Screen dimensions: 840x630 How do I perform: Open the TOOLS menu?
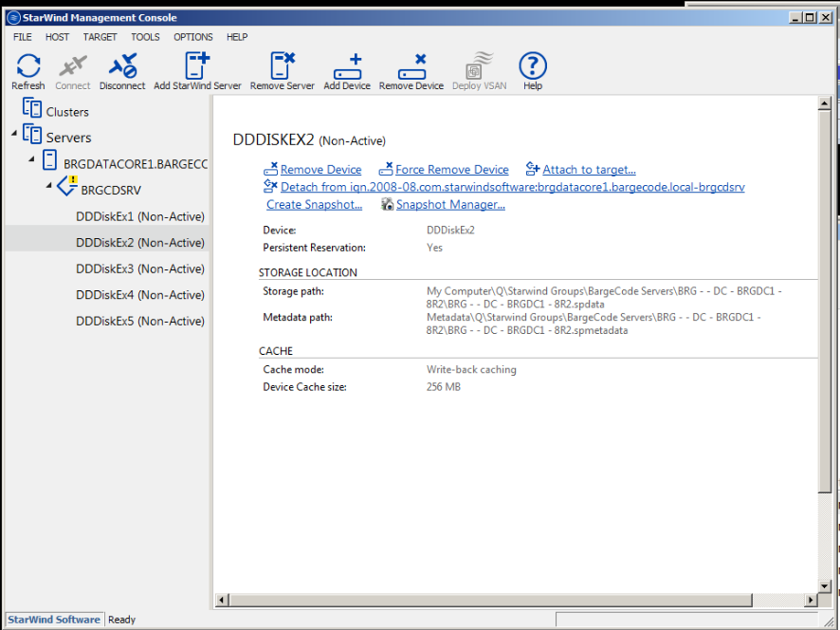pos(145,37)
